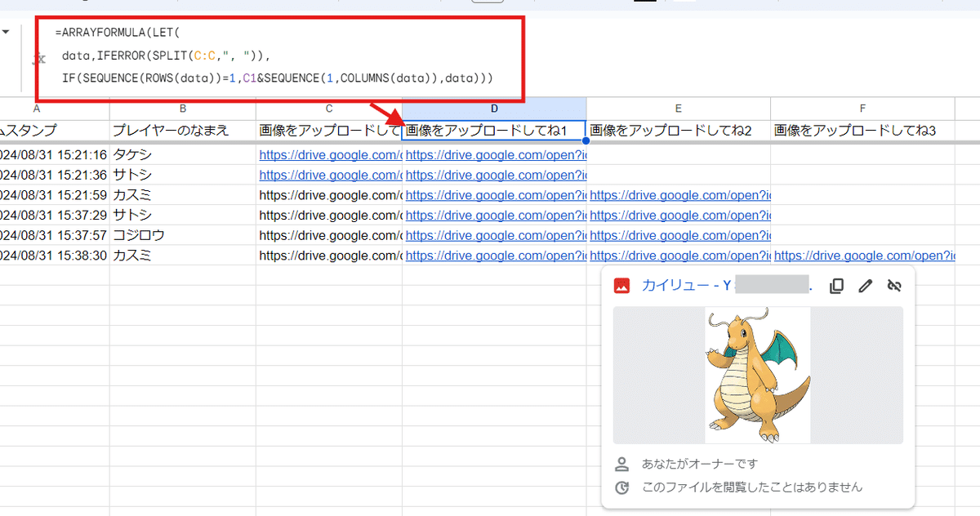Image resolution: width=980 pixels, height=516 pixels.
Task: Click the Dragonite image preview thumbnail
Action: point(758,376)
